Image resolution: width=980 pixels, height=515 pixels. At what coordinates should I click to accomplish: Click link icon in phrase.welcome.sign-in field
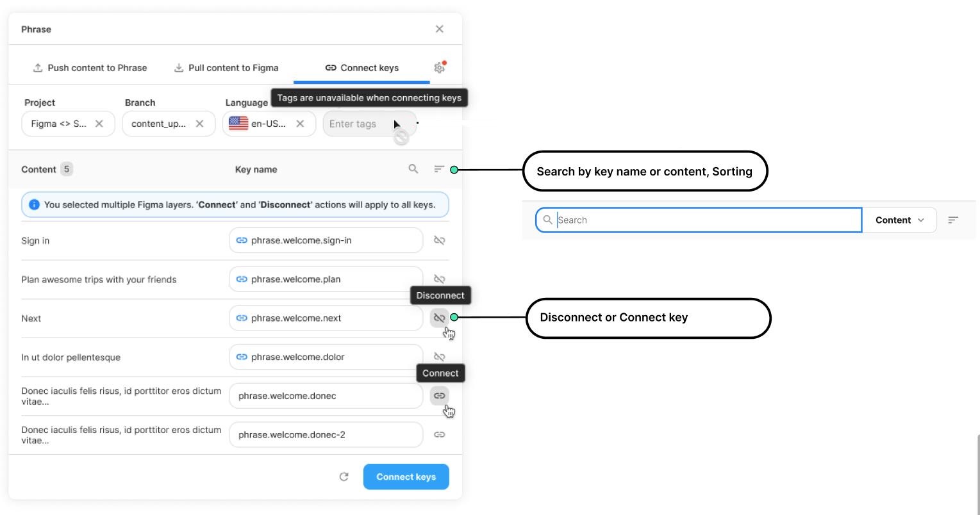[242, 240]
